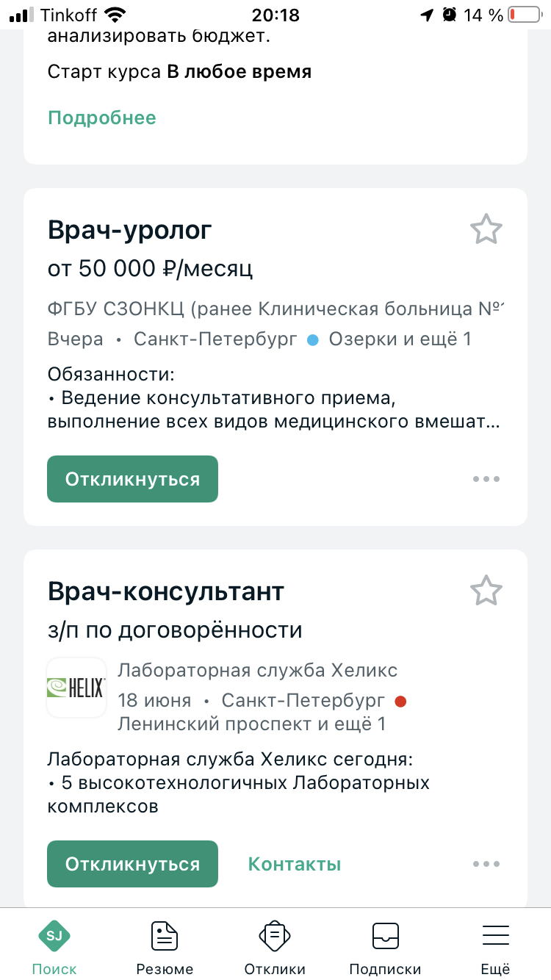Open Контакты for Helix vacancy
Viewport: 551px width, 980px height.
(x=295, y=864)
